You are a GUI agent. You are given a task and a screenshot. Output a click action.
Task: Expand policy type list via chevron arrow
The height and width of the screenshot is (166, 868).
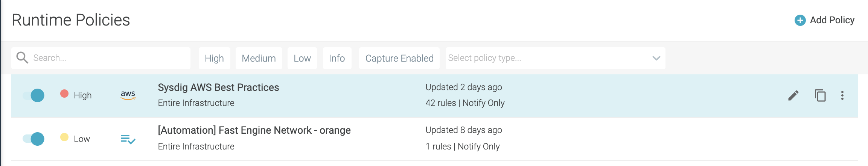(656, 58)
